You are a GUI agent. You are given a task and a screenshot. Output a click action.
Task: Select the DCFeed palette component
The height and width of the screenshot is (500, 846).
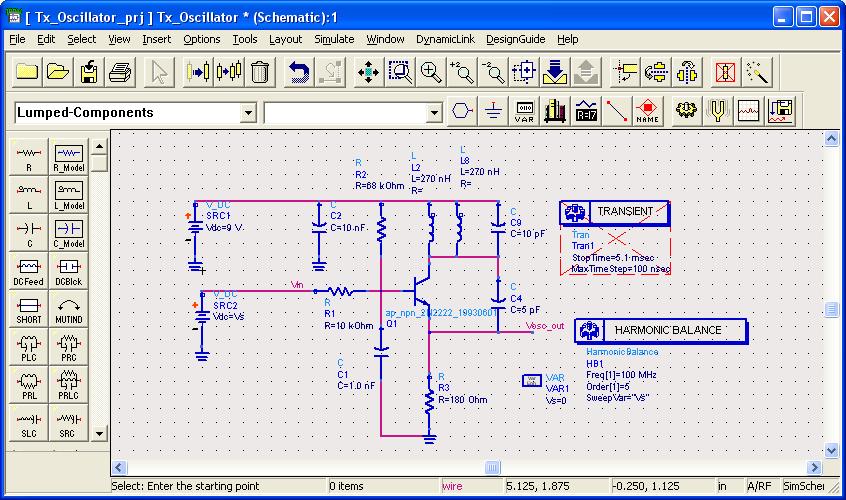pos(29,271)
